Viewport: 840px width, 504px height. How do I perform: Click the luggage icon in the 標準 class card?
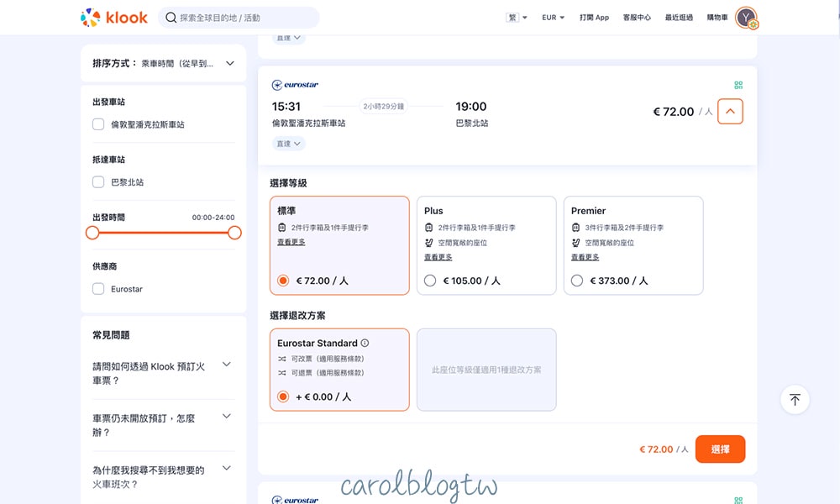(x=281, y=228)
